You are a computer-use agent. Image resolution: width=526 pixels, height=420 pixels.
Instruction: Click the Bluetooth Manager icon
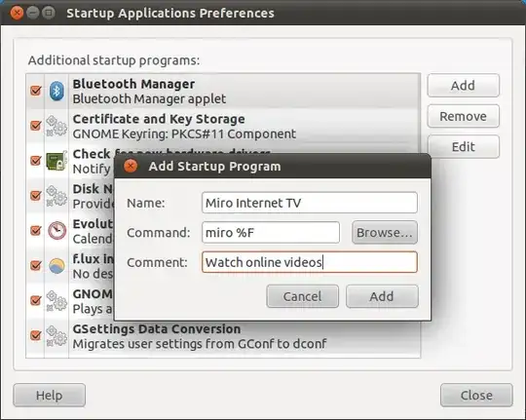tap(56, 91)
